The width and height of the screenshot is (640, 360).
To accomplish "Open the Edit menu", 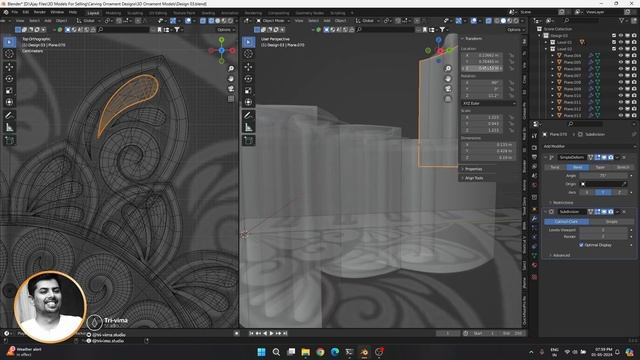I will [x=25, y=12].
